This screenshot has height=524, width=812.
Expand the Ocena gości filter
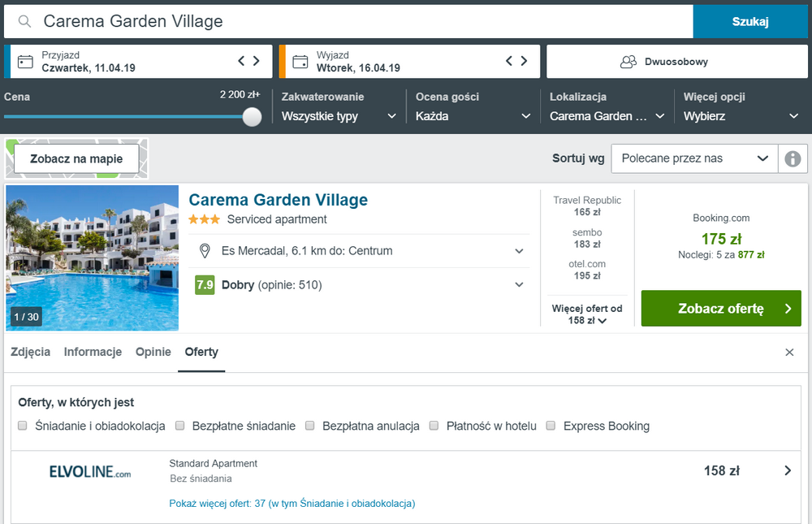[472, 116]
